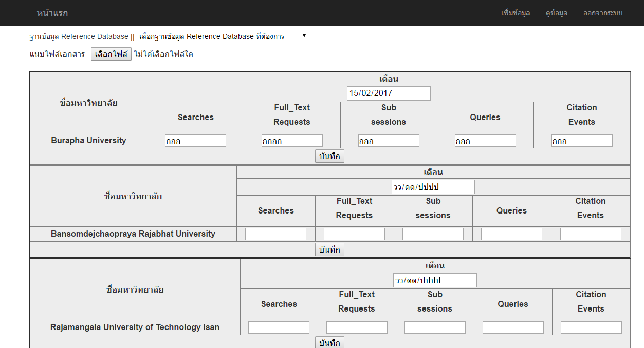Click the date field showing 15/02/2017

(389, 93)
